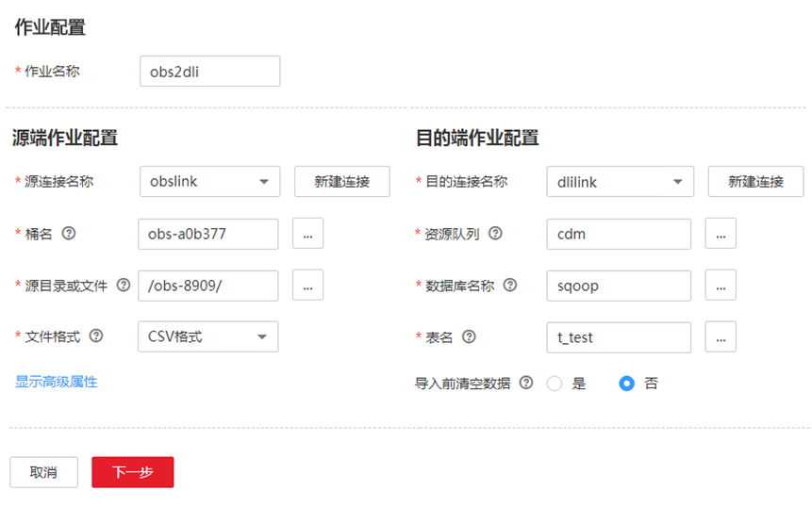Focus the 数据库名称 field sqoop

pos(619,286)
